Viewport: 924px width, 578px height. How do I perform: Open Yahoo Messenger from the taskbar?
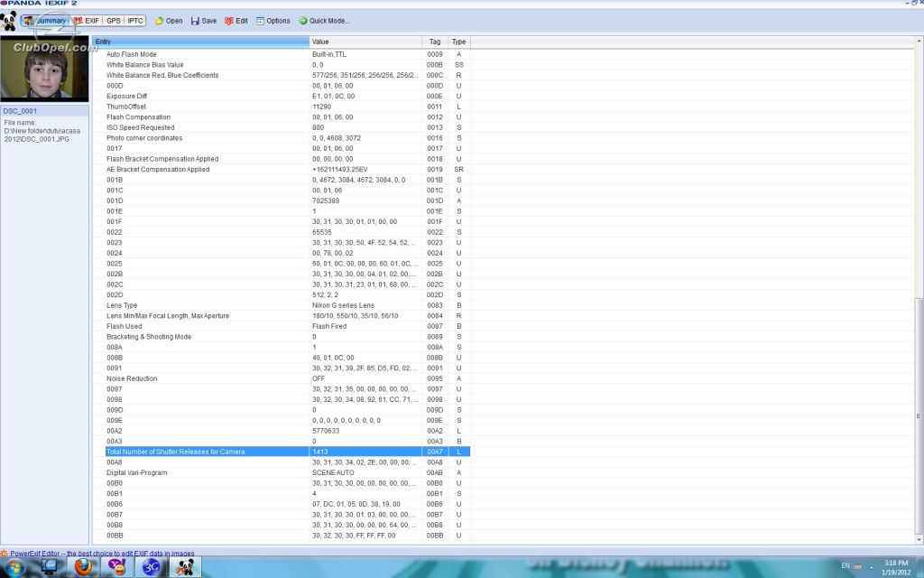click(117, 567)
